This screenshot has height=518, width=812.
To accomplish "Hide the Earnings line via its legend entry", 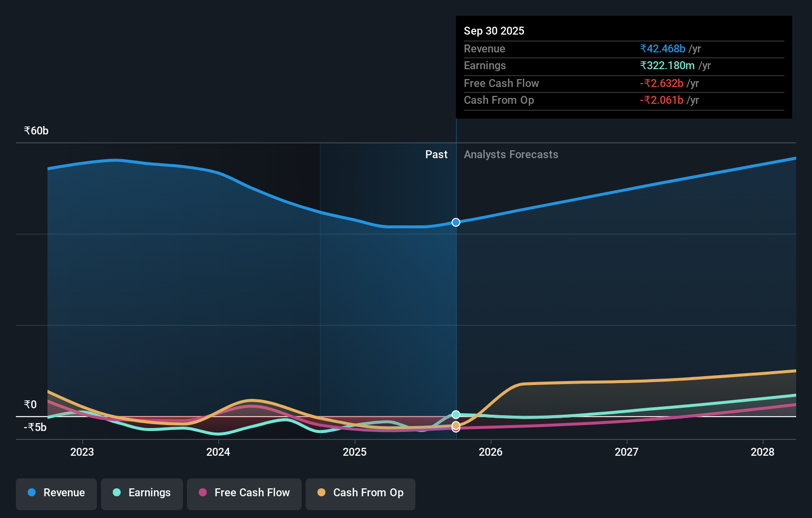I will 142,493.
